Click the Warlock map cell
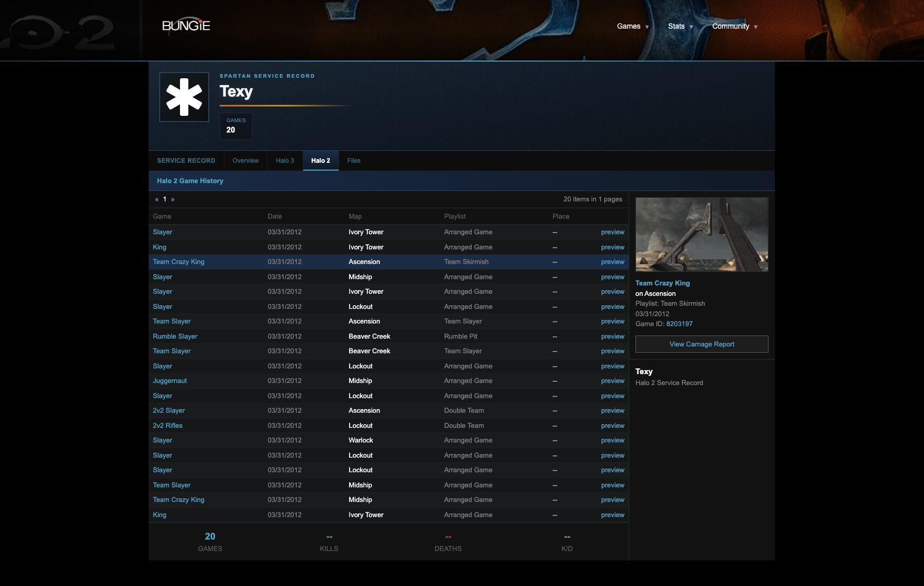 click(x=361, y=440)
